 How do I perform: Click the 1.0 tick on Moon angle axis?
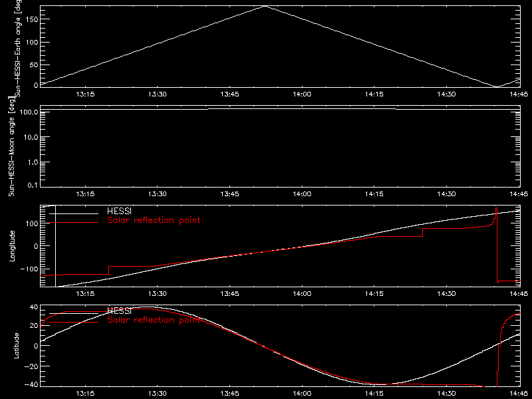(33, 162)
